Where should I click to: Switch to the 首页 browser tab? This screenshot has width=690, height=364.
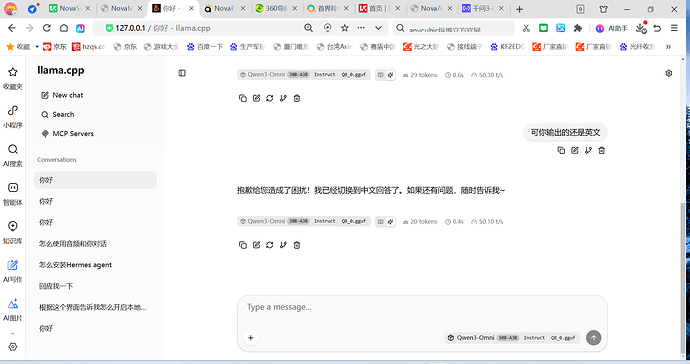(379, 8)
